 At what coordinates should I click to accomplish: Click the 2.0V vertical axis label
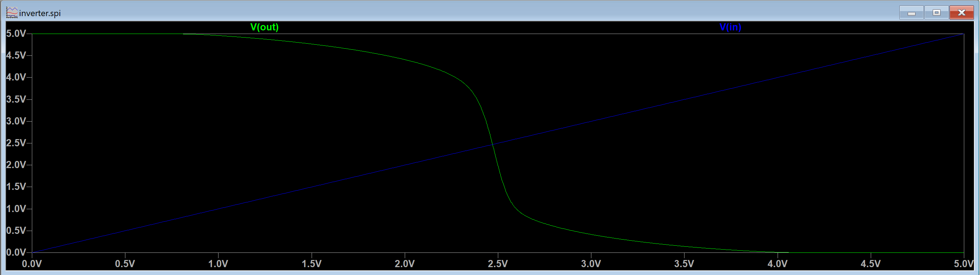[x=16, y=165]
